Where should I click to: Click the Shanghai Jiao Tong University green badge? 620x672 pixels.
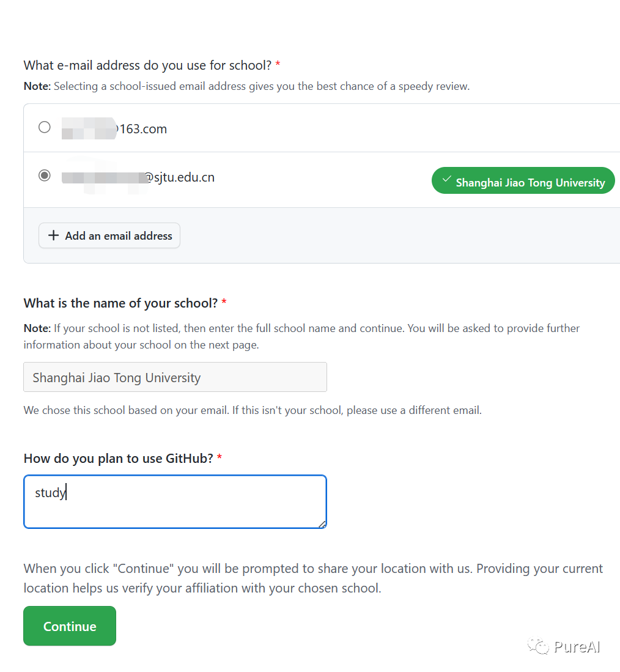click(x=523, y=180)
